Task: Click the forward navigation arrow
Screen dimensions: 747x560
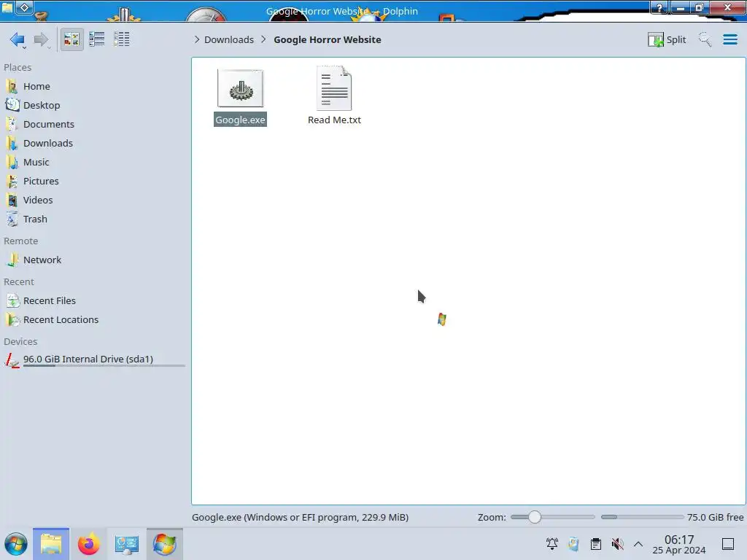Action: (42, 39)
